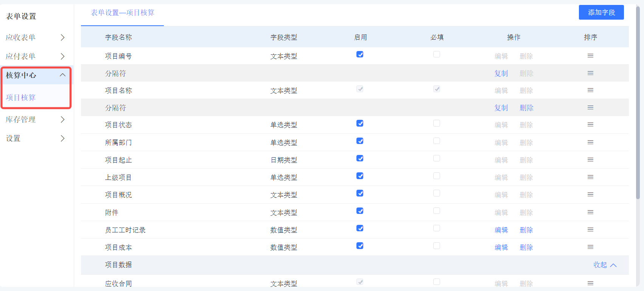Click the vertical scrollbar on the right

pyautogui.click(x=638, y=102)
